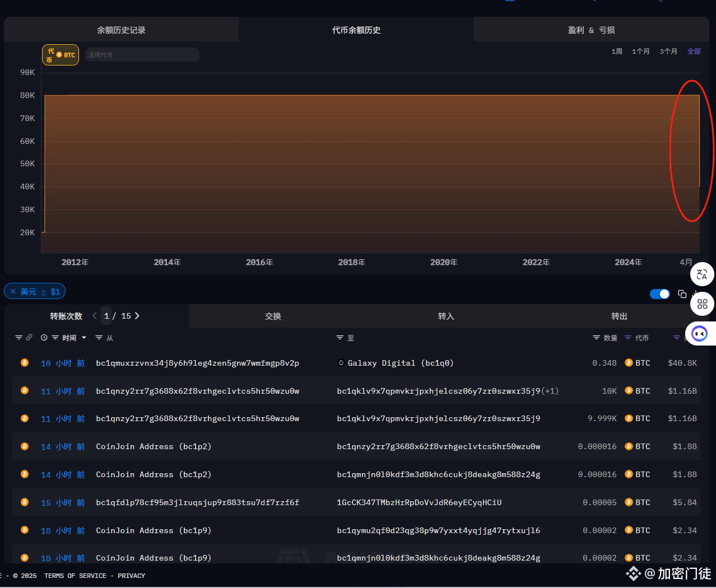716x588 pixels.
Task: Toggle the 代币 BTC token chip
Action: click(x=60, y=54)
